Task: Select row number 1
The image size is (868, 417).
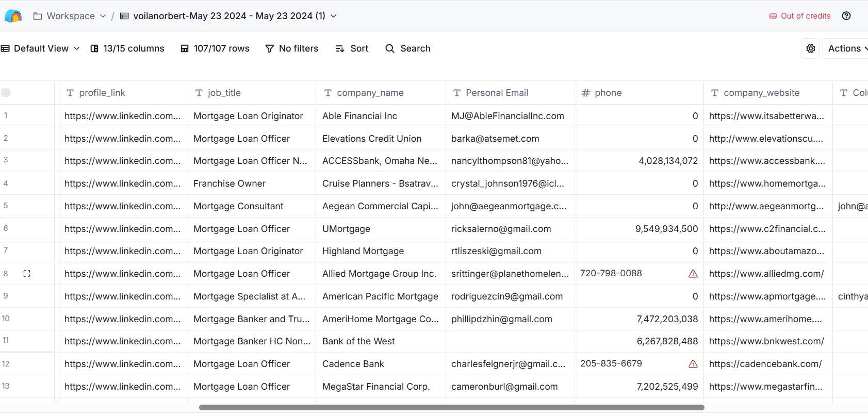Action: pyautogui.click(x=6, y=115)
